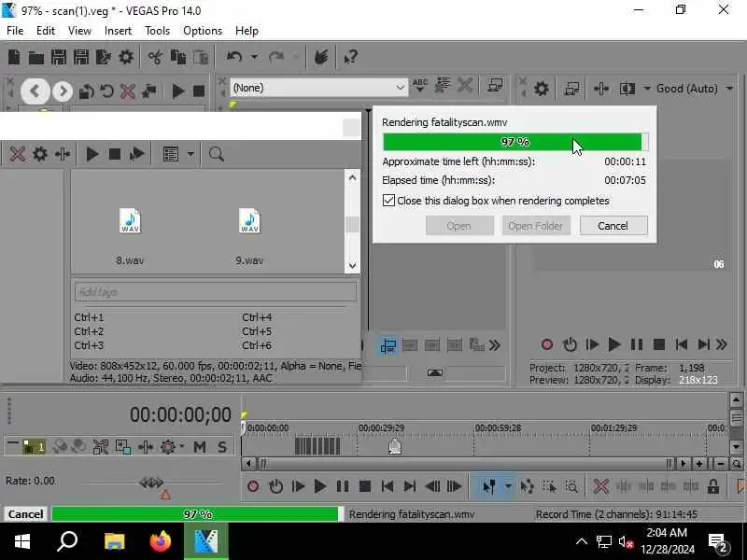The width and height of the screenshot is (747, 560).
Task: Open media properties gear in project media
Action: click(x=40, y=154)
